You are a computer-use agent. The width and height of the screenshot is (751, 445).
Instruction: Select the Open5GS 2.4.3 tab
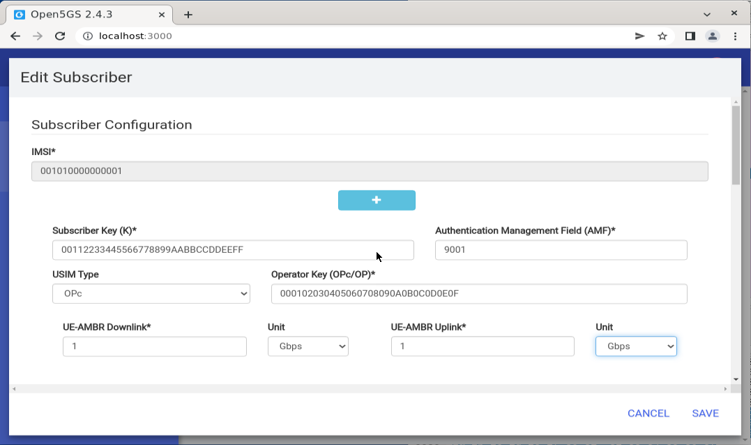click(x=90, y=14)
